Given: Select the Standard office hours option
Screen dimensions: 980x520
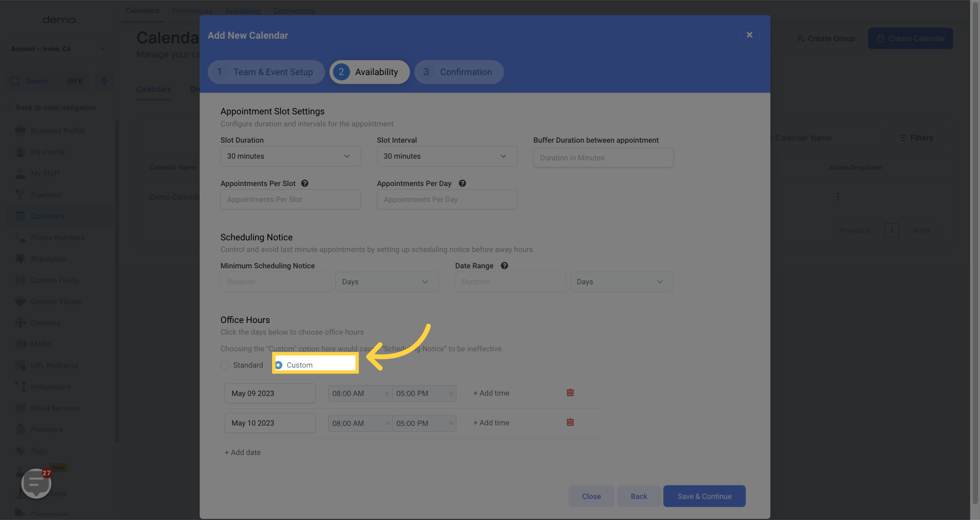Looking at the screenshot, I should [225, 365].
